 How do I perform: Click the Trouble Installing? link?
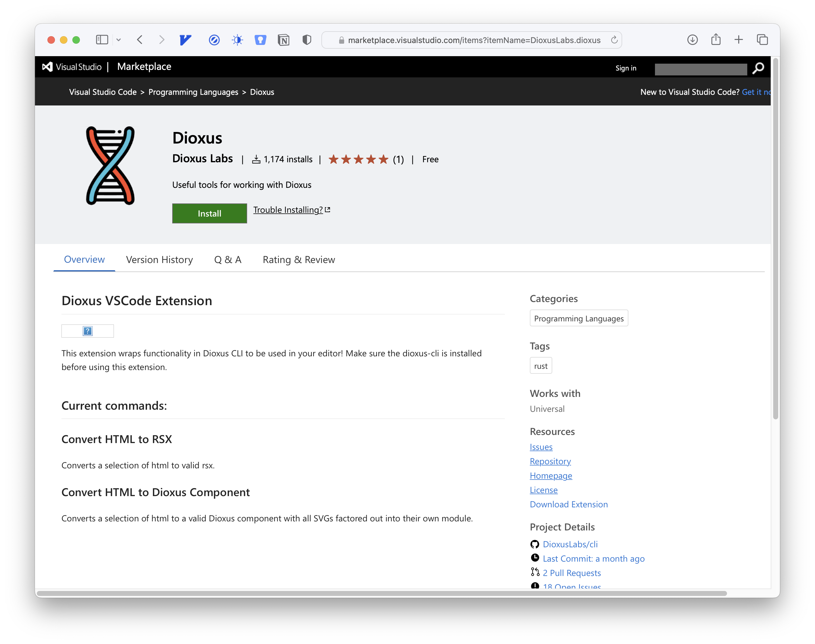(288, 210)
